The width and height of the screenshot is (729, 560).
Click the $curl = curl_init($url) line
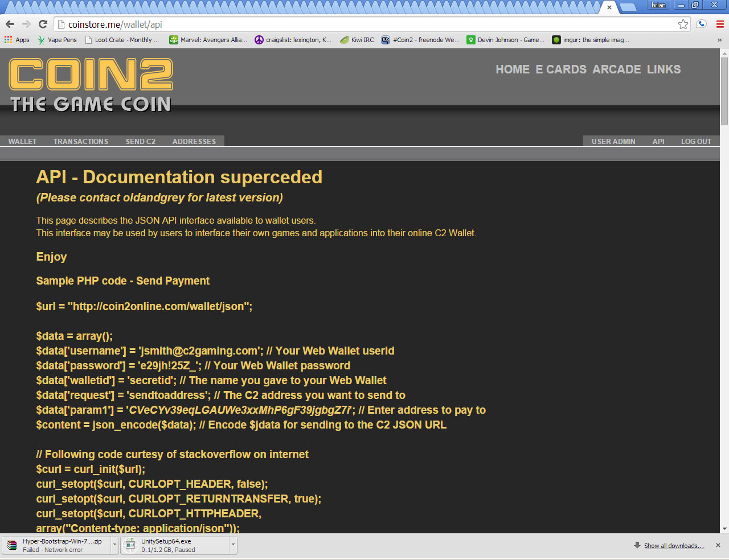tap(91, 469)
